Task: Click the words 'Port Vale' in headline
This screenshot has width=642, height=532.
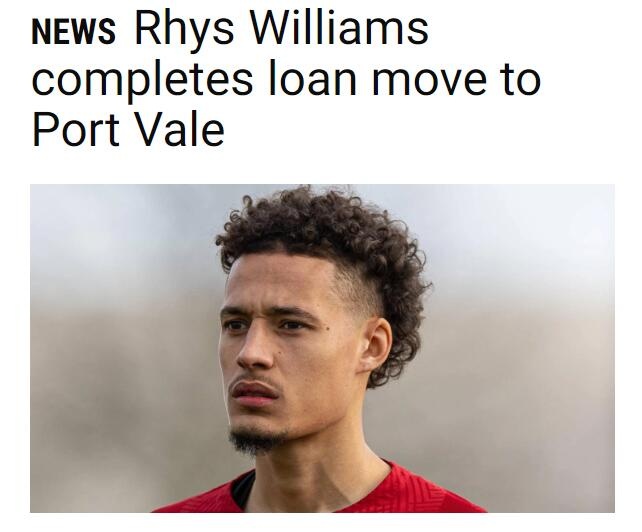Action: [x=128, y=129]
